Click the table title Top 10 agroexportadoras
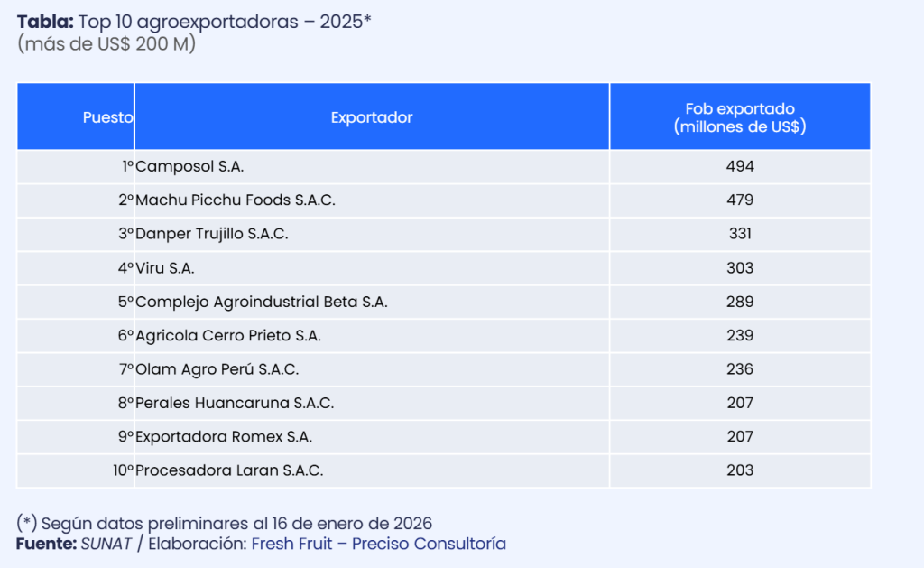Viewport: 924px width, 568px height. pyautogui.click(x=194, y=22)
